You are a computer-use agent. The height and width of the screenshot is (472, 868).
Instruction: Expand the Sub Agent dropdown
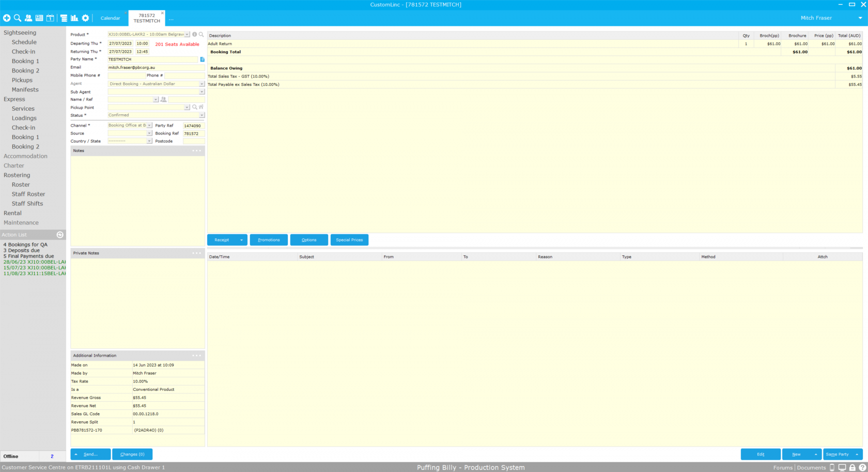click(202, 92)
